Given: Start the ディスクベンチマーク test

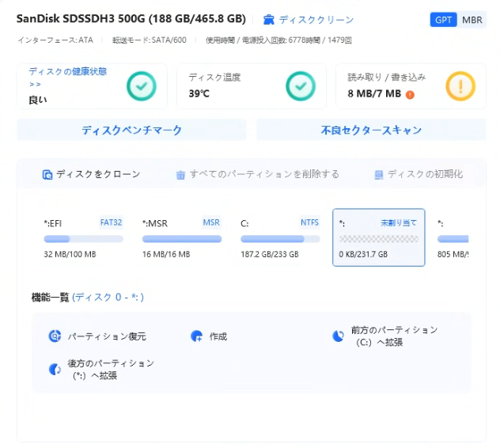Looking at the screenshot, I should pos(131,130).
